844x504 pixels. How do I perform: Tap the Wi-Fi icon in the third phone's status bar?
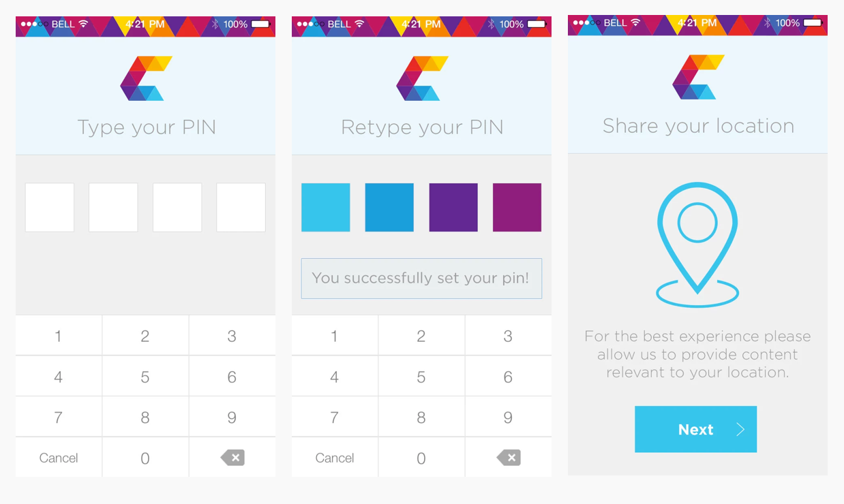[635, 22]
